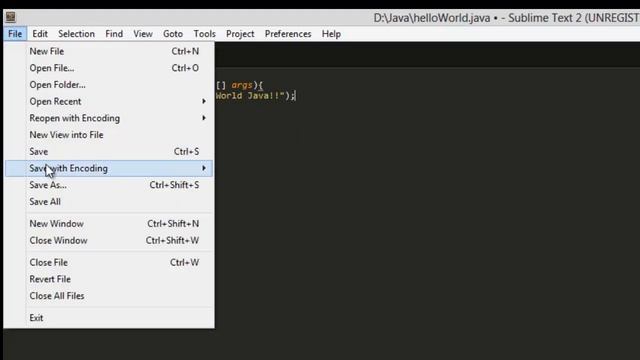This screenshot has height=360, width=640.
Task: Choose Save As... menu entry
Action: coord(109,185)
